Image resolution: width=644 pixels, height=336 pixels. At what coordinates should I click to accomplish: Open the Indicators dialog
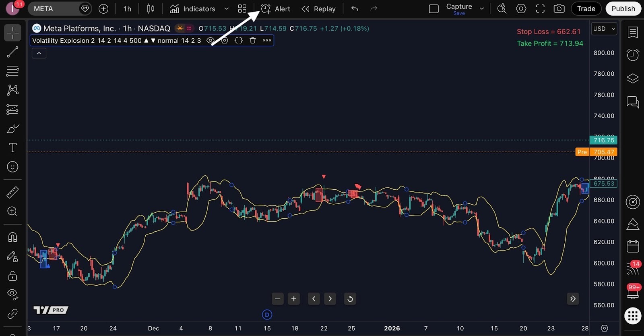193,8
